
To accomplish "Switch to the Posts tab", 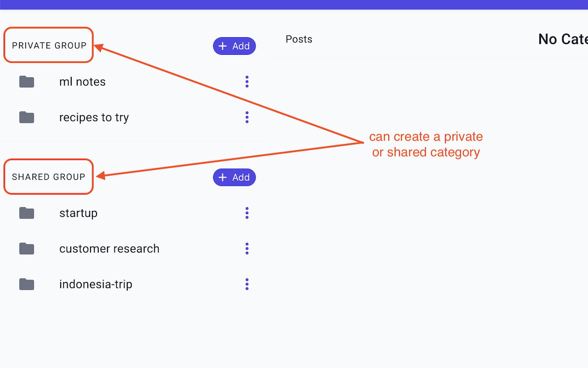I will click(299, 40).
